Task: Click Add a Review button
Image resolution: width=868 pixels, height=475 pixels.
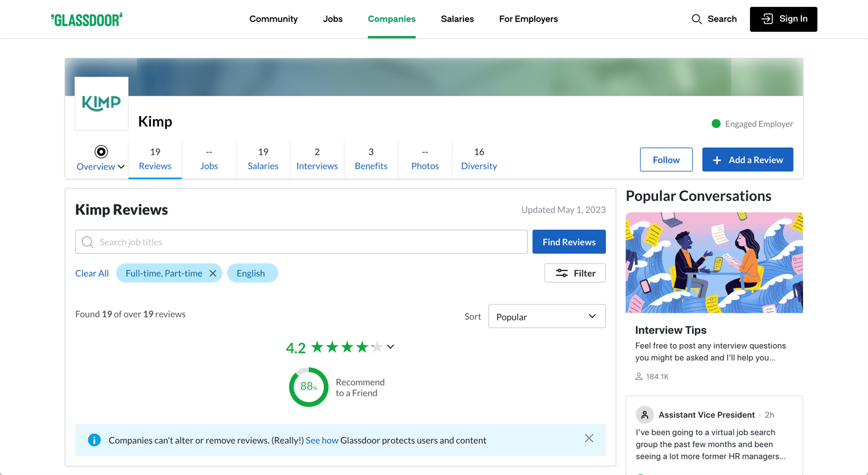Action: (x=748, y=160)
